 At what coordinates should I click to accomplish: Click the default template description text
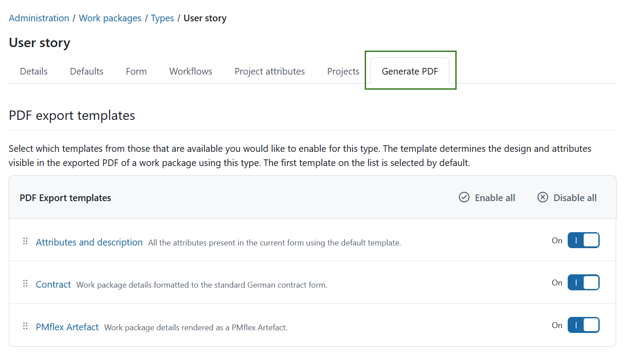[275, 243]
